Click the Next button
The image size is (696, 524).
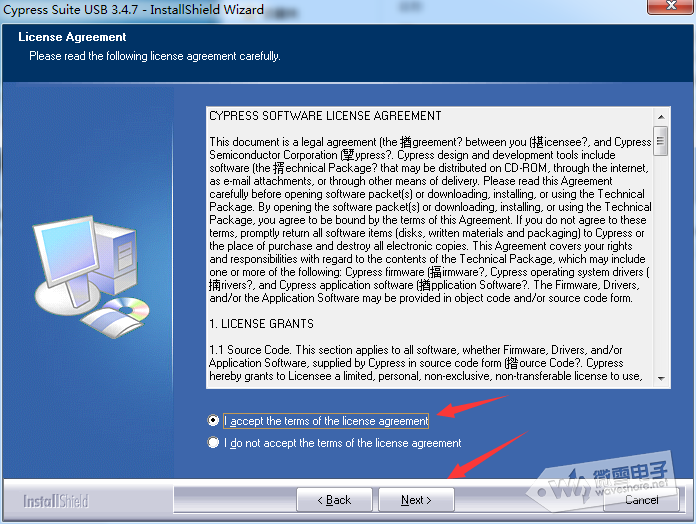point(416,499)
